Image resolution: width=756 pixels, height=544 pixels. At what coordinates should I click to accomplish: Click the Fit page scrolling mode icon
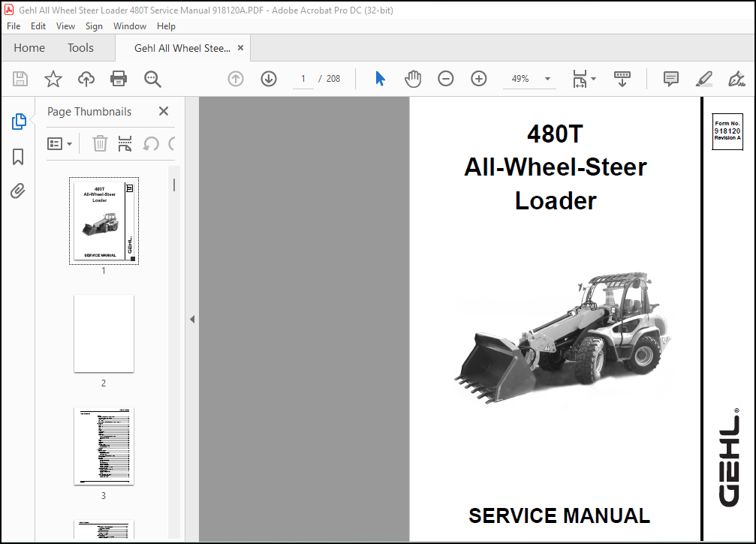[x=580, y=79]
